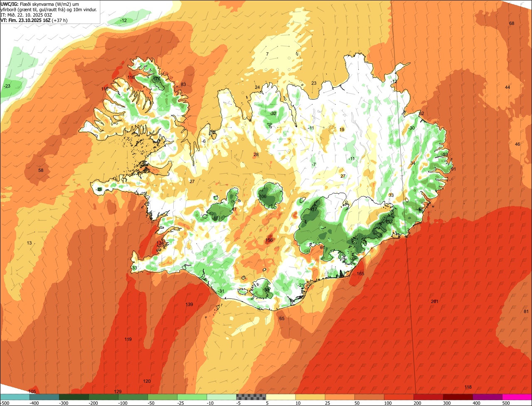Pick the light green legend swatch at -25
This screenshot has height=406, width=532.
(192, 397)
